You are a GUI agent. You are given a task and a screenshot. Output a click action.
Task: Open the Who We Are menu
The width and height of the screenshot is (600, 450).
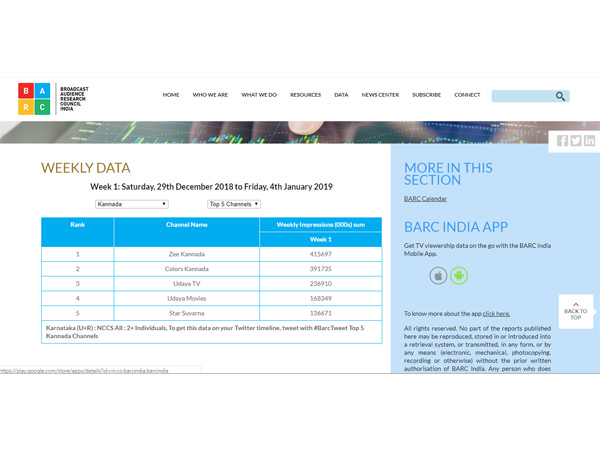(210, 95)
